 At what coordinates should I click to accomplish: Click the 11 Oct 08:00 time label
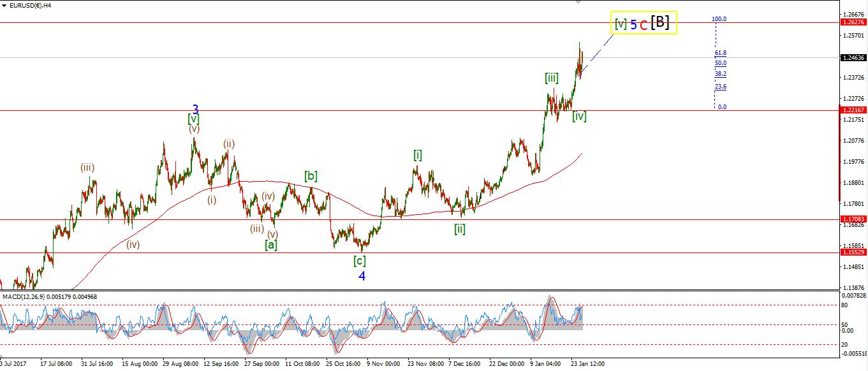pos(302,363)
